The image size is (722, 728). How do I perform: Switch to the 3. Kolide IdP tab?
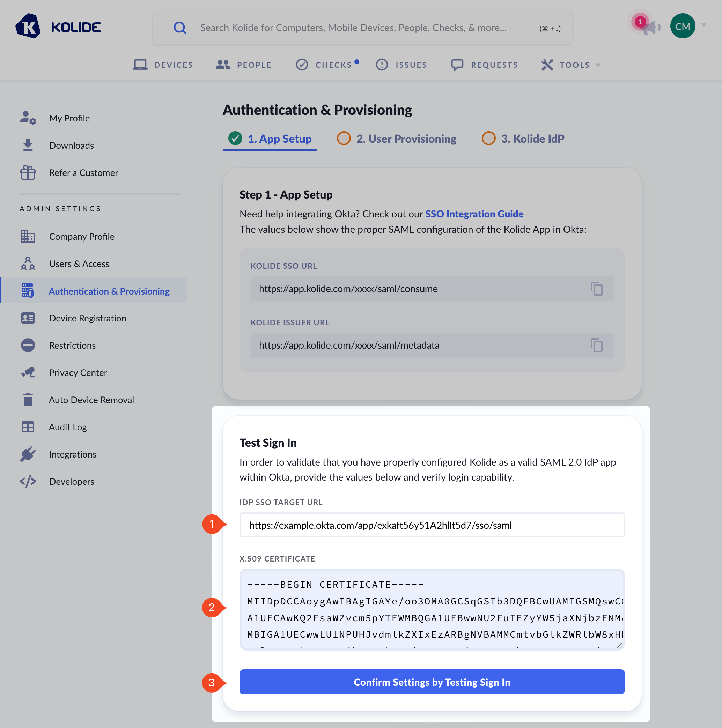pyautogui.click(x=523, y=139)
